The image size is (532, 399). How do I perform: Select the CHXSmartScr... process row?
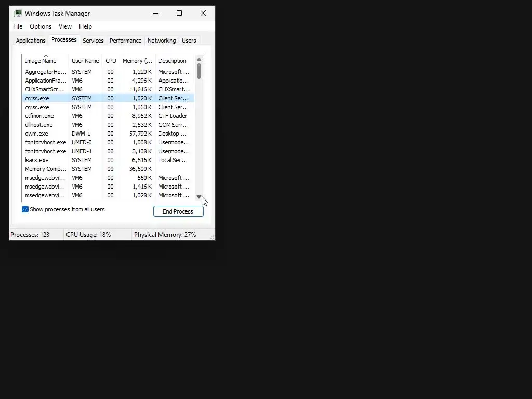click(x=108, y=89)
